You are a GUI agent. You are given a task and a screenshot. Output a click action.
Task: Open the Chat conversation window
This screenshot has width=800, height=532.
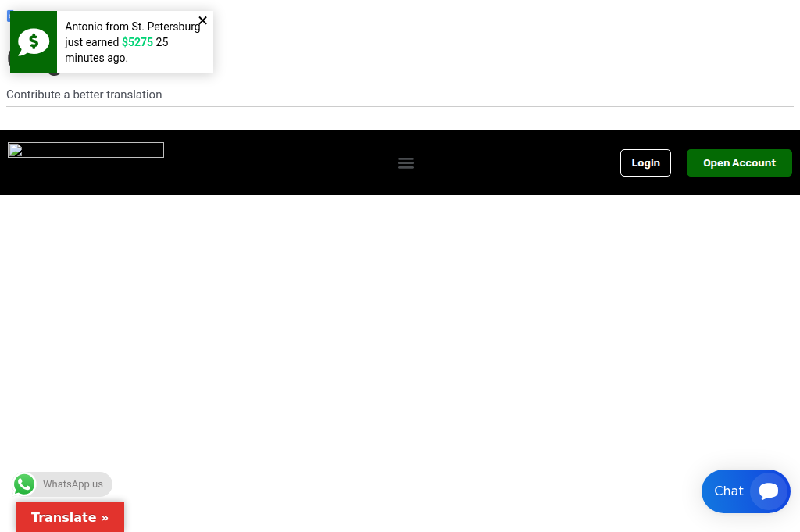coord(745,491)
